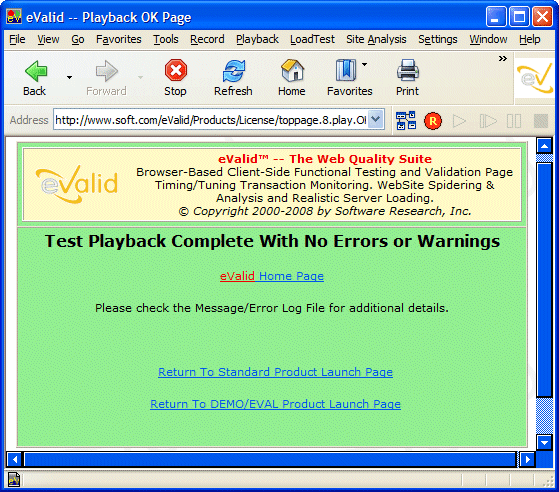Expand the Back history dropdown arrow
Image resolution: width=559 pixels, height=492 pixels.
pyautogui.click(x=70, y=77)
